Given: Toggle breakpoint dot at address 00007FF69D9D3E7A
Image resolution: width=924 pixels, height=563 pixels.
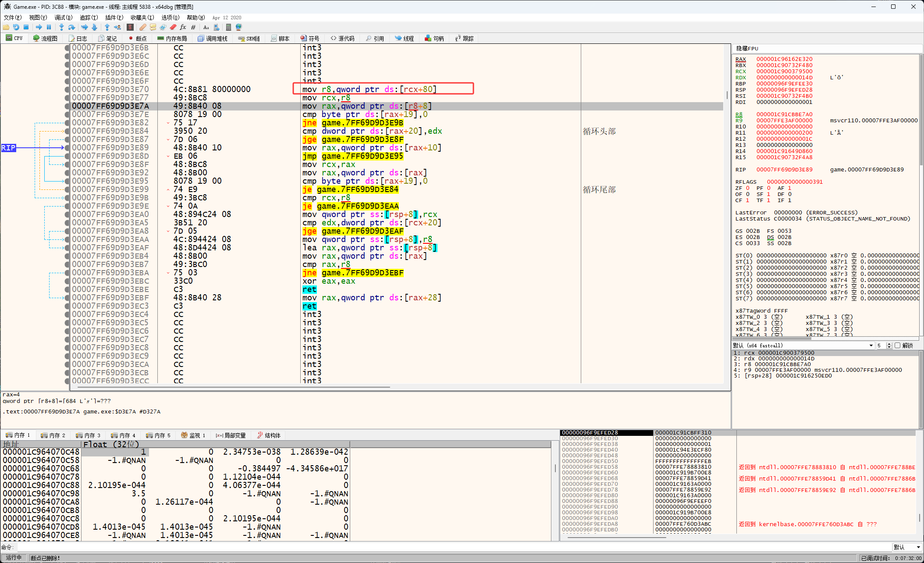Looking at the screenshot, I should (67, 106).
